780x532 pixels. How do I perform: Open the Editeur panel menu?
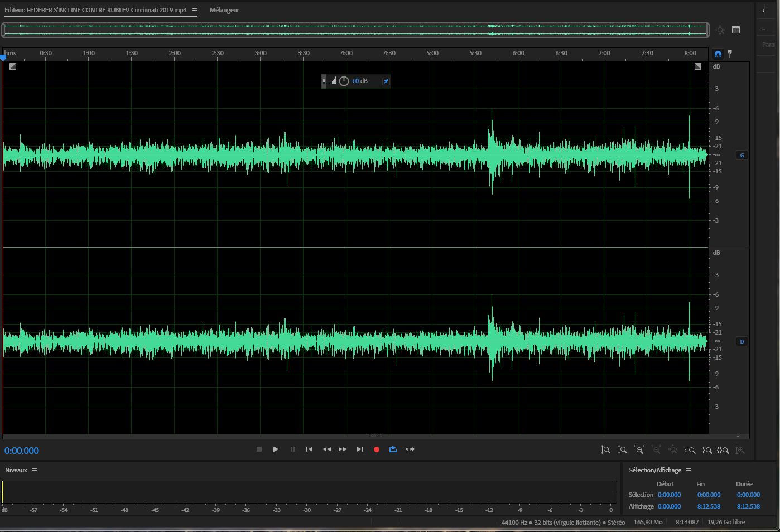(195, 11)
